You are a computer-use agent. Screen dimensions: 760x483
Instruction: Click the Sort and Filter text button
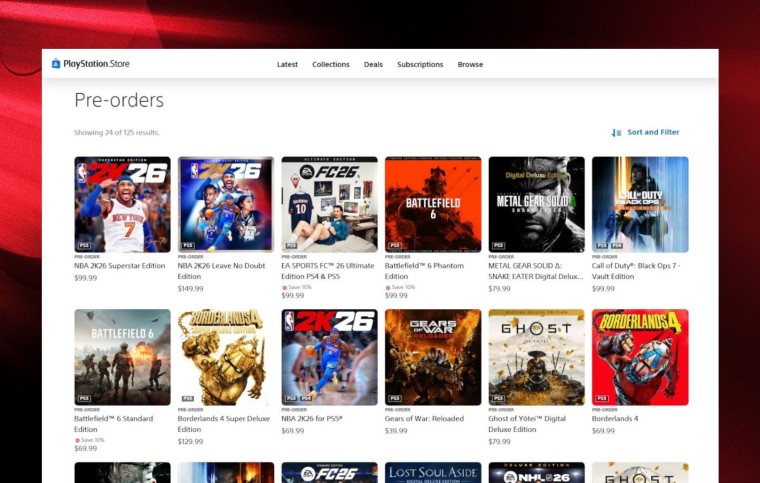tap(653, 132)
